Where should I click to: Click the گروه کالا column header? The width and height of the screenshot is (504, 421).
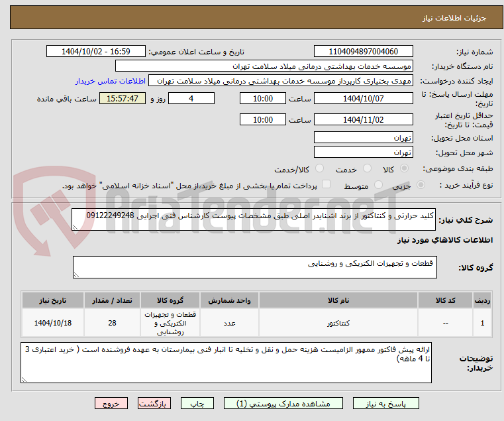[170, 300]
